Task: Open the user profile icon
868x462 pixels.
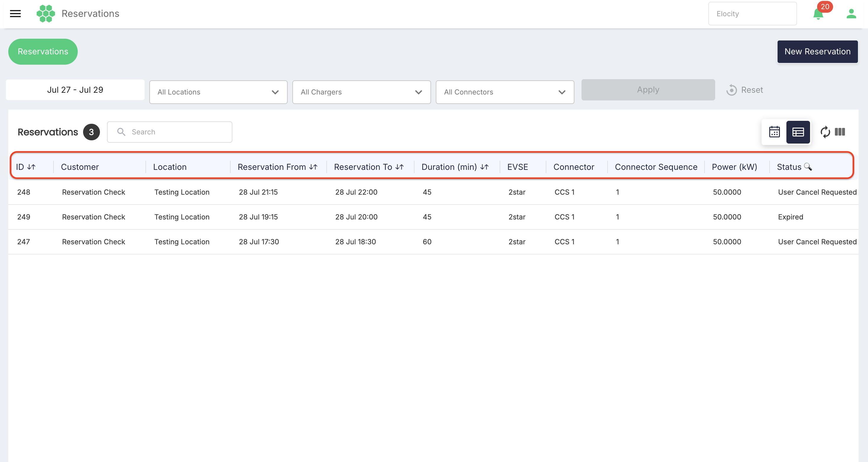Action: (x=851, y=14)
